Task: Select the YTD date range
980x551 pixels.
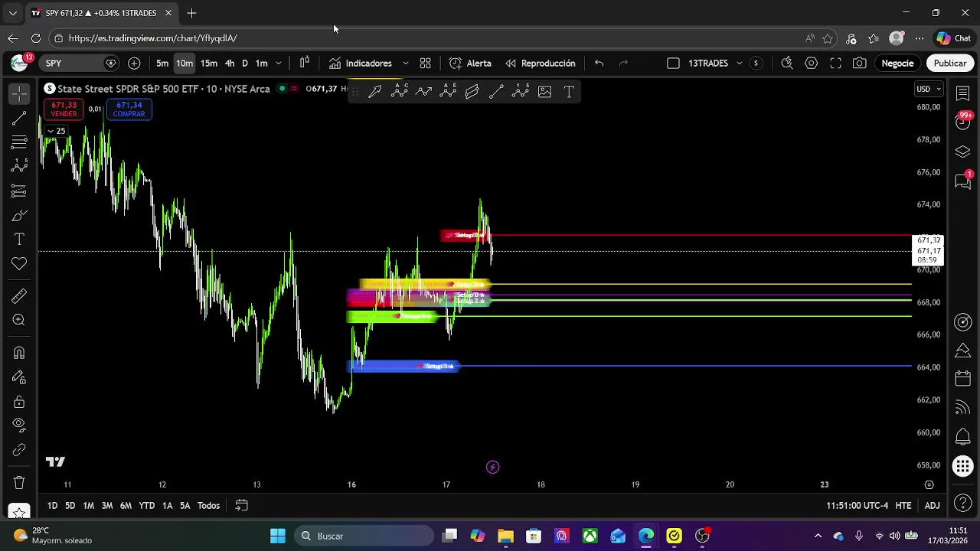Action: pyautogui.click(x=146, y=505)
